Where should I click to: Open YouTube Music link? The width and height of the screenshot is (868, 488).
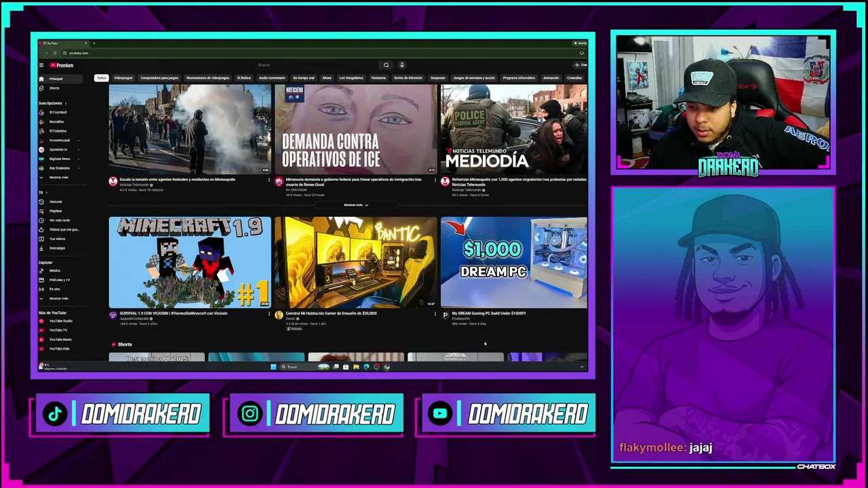[60, 340]
